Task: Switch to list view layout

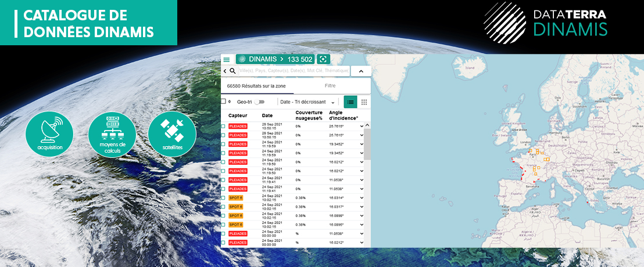Action: [x=350, y=102]
